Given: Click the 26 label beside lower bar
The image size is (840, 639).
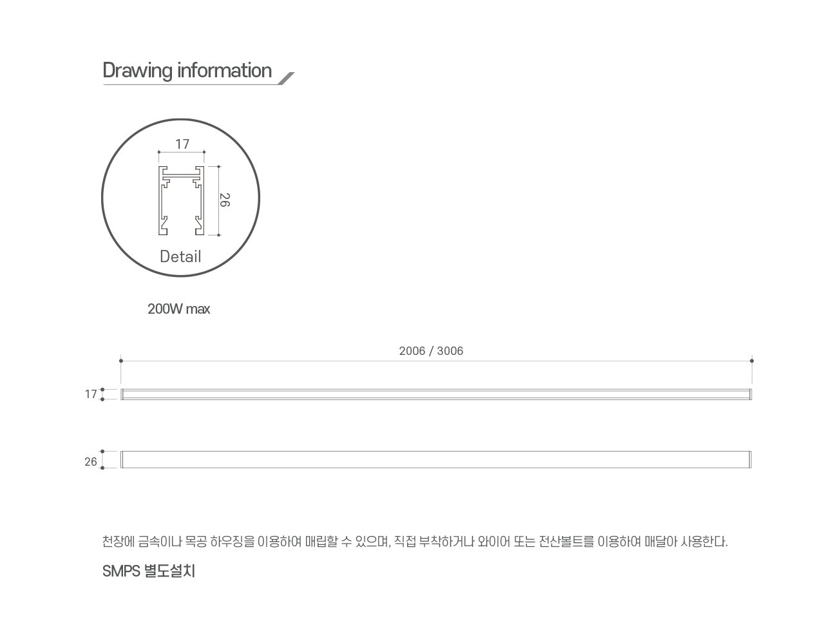Looking at the screenshot, I should tap(91, 462).
